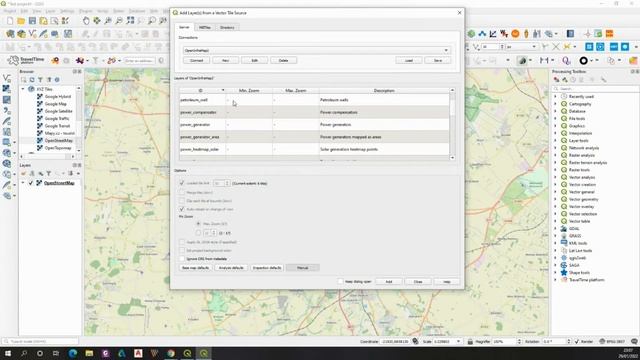
Task: Click the black ring icon in right toolbar
Action: point(584,60)
